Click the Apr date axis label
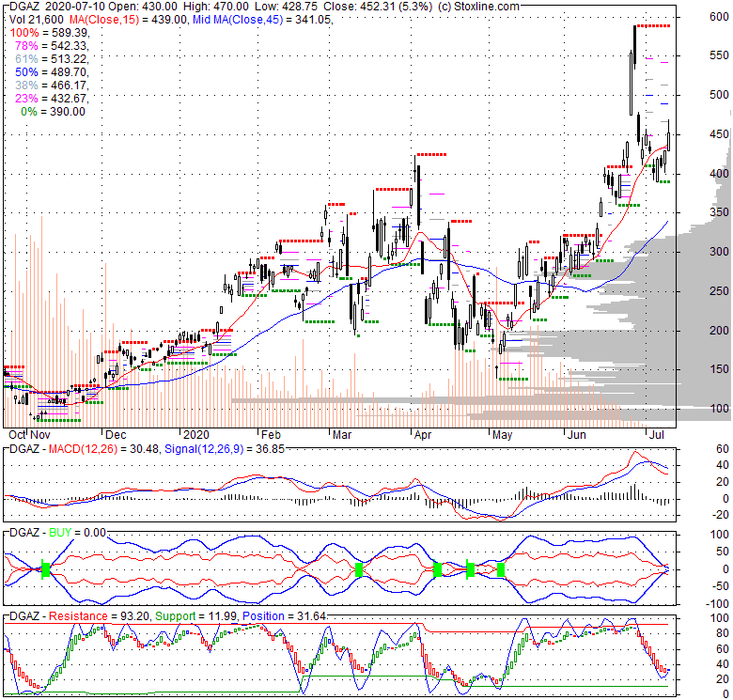This screenshot has height=700, width=733. tap(423, 435)
